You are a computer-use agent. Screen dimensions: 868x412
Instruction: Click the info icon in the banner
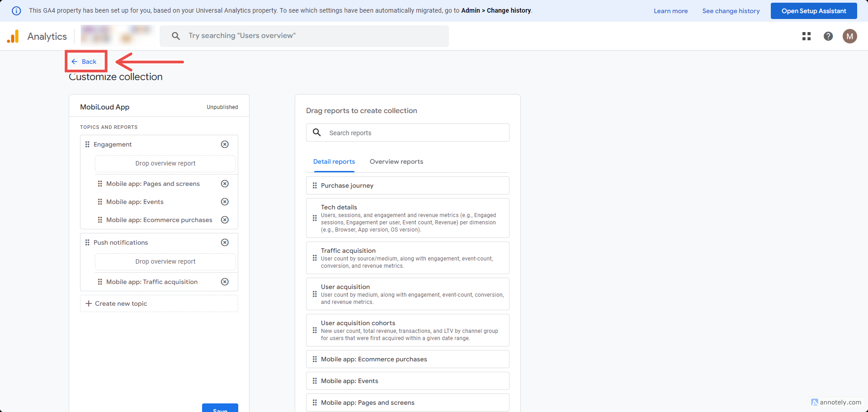(x=16, y=11)
